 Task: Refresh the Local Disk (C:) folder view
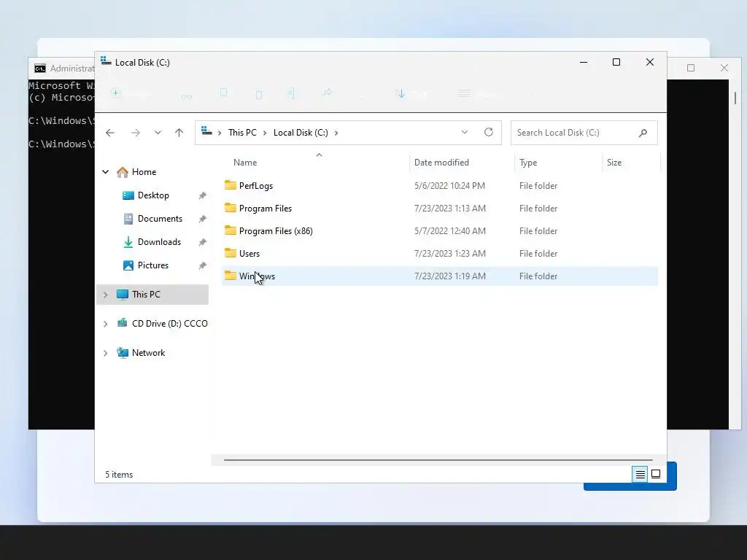[x=489, y=133]
